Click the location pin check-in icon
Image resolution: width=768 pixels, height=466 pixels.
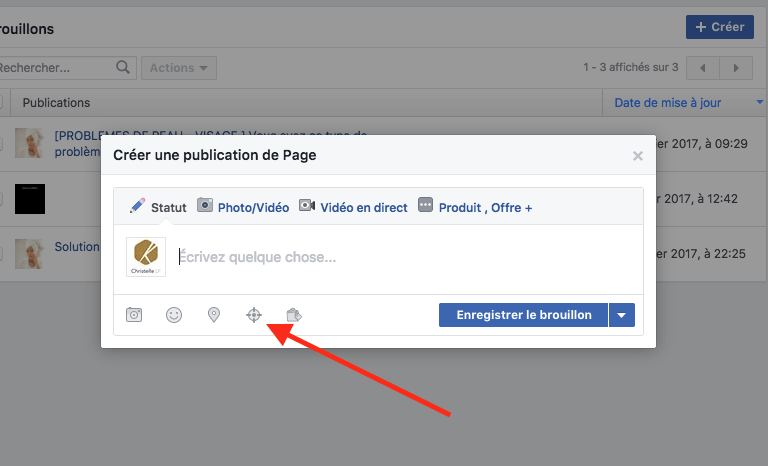click(x=214, y=315)
